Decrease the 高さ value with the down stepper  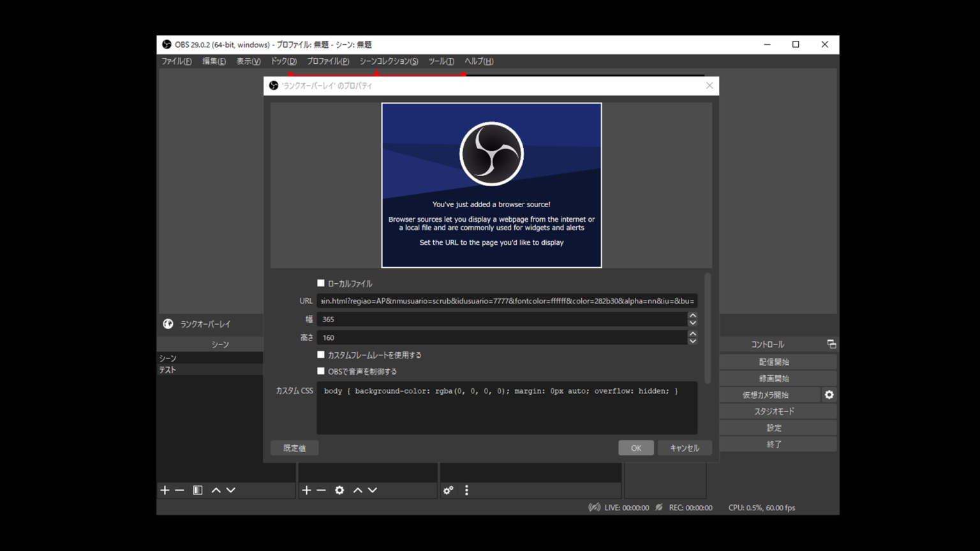point(692,341)
